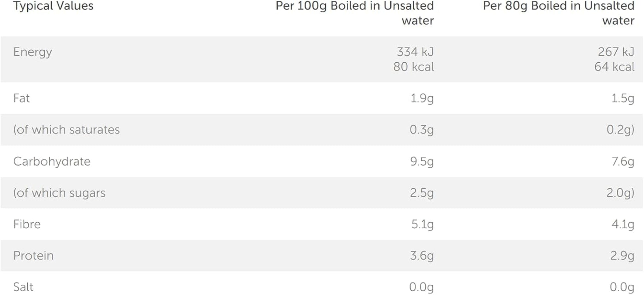Click the Energy row label

32,52
